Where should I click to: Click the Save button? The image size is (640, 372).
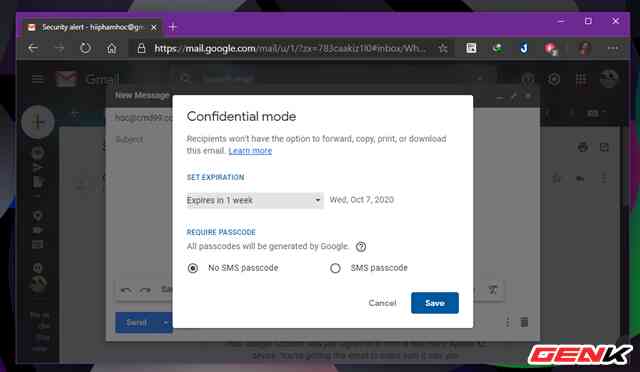tap(435, 303)
